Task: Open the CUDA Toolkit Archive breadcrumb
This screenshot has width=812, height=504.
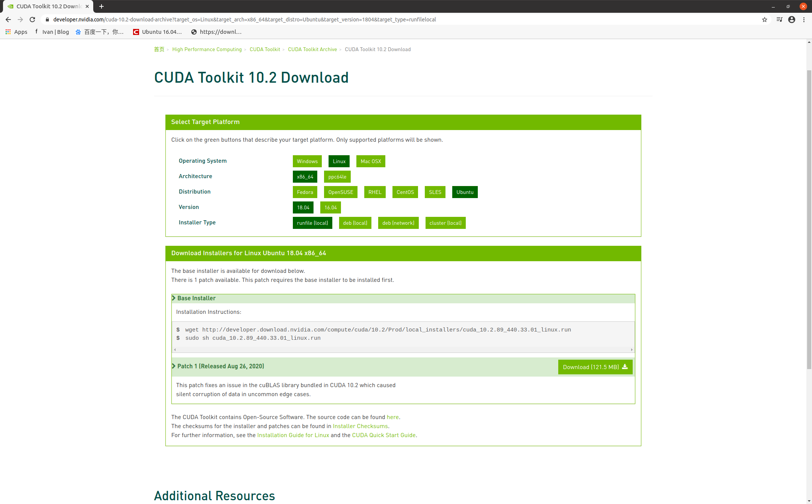Action: (x=312, y=49)
